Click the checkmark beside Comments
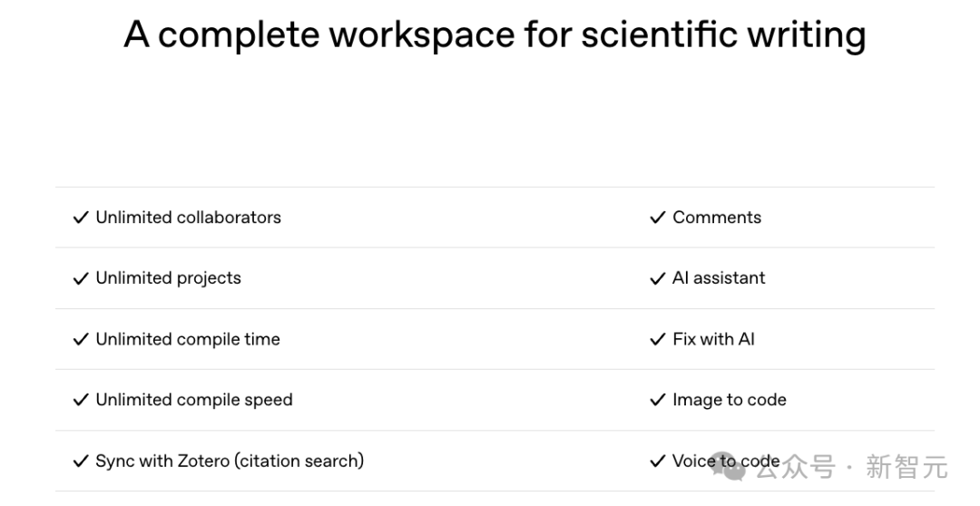The width and height of the screenshot is (980, 506). pyautogui.click(x=658, y=218)
